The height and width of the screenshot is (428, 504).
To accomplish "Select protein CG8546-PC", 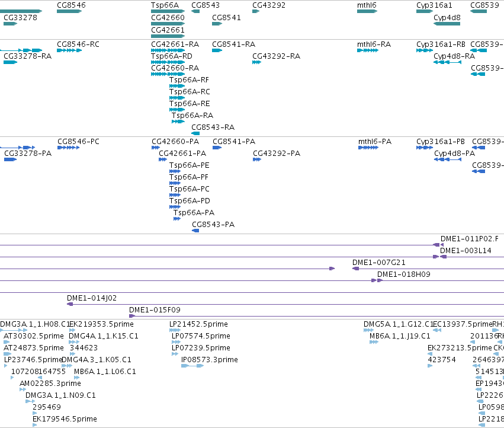I will pos(69,148).
